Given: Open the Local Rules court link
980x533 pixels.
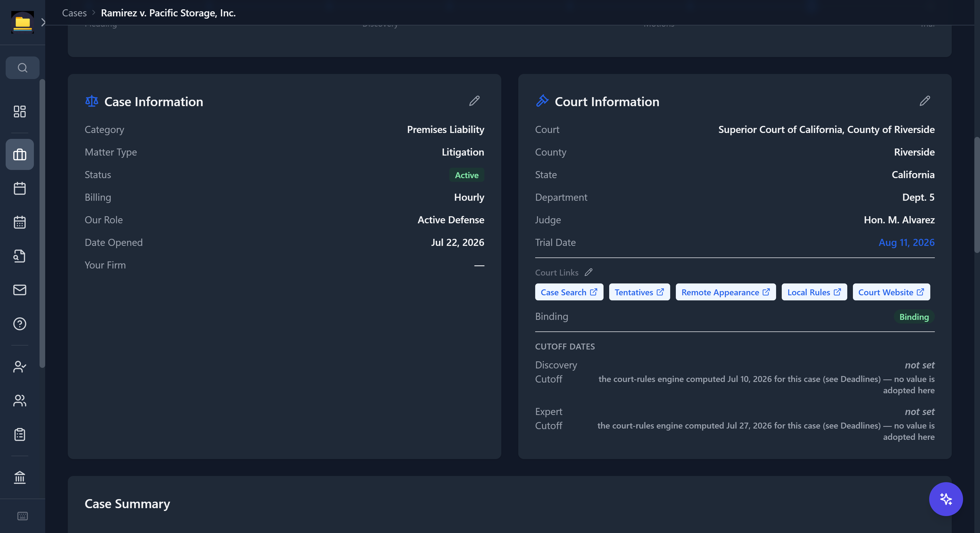Looking at the screenshot, I should click(815, 292).
